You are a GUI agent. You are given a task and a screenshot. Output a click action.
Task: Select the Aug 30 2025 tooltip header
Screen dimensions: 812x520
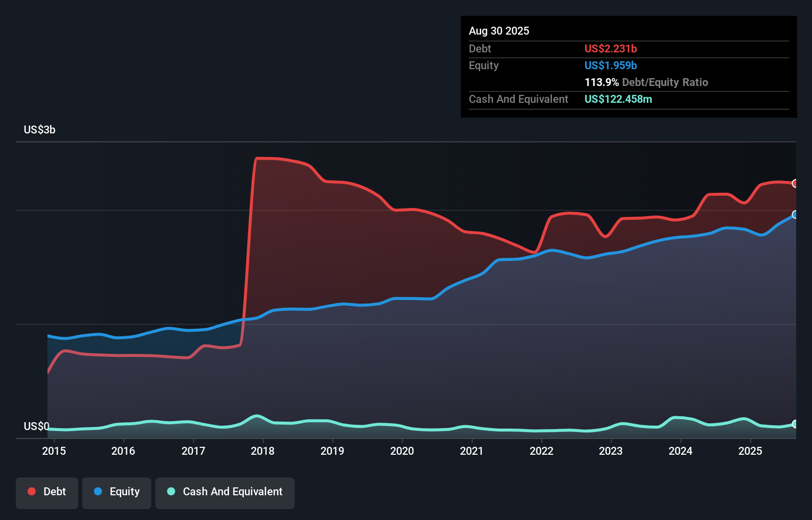coord(499,31)
